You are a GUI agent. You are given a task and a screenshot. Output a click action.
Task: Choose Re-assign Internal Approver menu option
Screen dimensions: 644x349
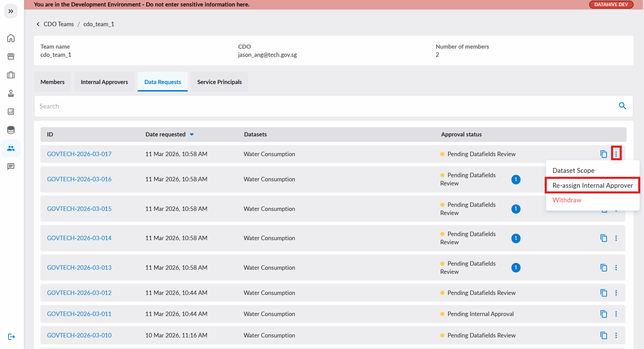pyautogui.click(x=592, y=185)
